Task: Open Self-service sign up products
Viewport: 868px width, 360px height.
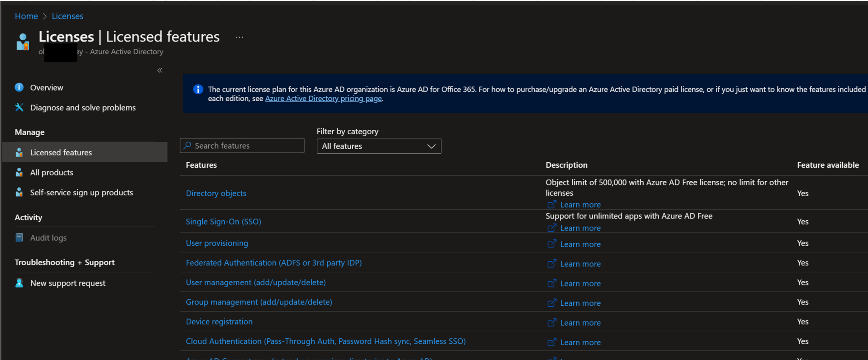Action: pyautogui.click(x=82, y=192)
